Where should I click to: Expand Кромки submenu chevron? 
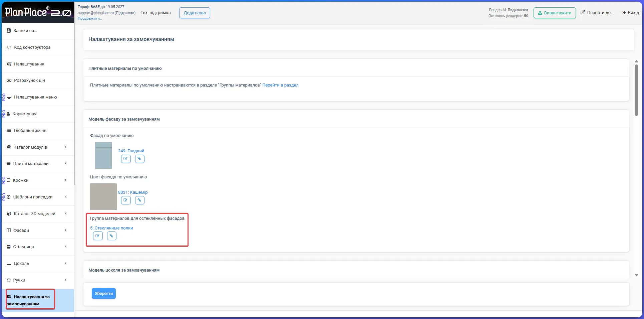(66, 180)
